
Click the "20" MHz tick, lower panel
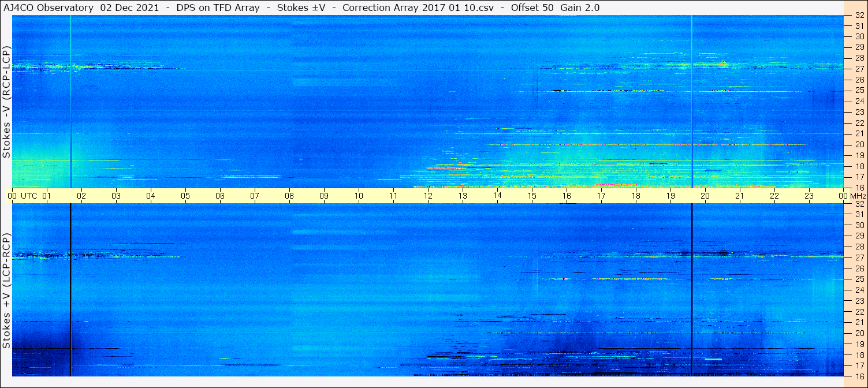859,333
